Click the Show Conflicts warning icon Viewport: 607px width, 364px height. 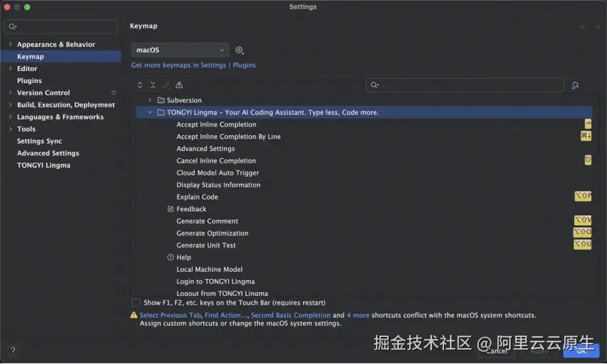(x=179, y=85)
